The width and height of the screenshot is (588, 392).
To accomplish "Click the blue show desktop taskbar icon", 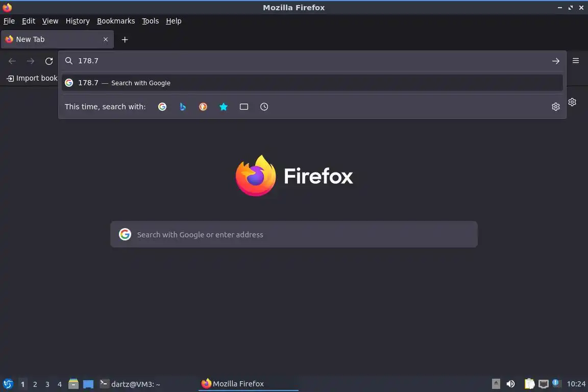I will (x=88, y=384).
